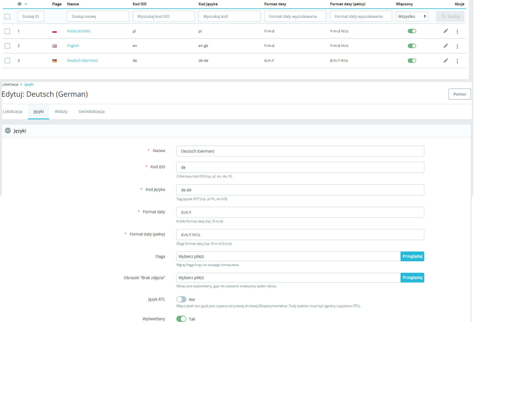Focus the Kod ISO input field

tap(300, 167)
